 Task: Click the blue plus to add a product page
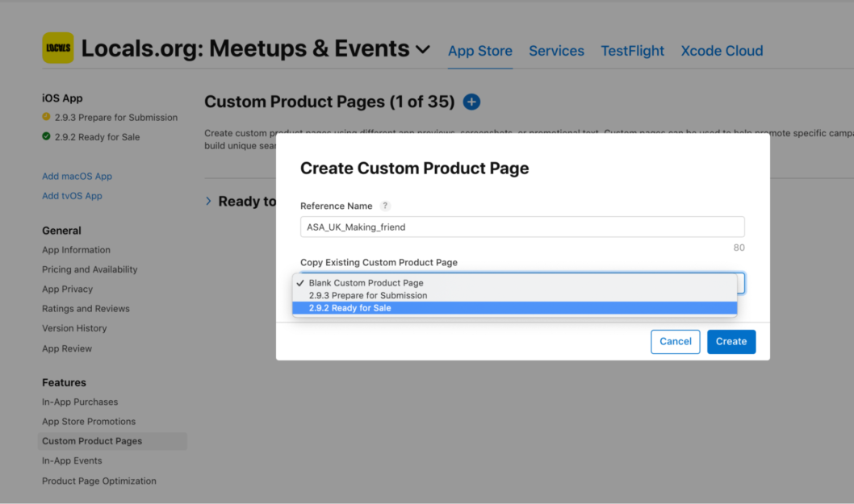coord(471,102)
